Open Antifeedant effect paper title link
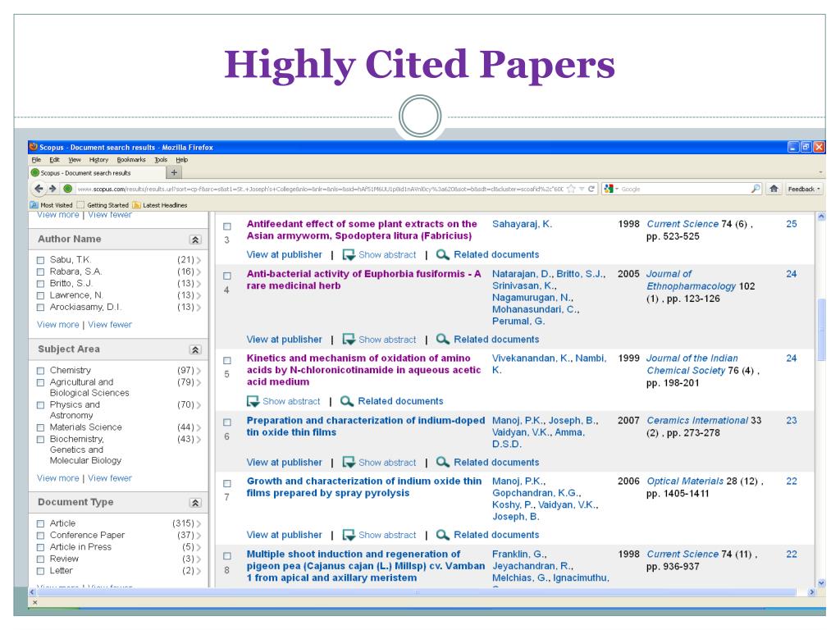Image resolution: width=840 pixels, height=630 pixels. point(362,230)
